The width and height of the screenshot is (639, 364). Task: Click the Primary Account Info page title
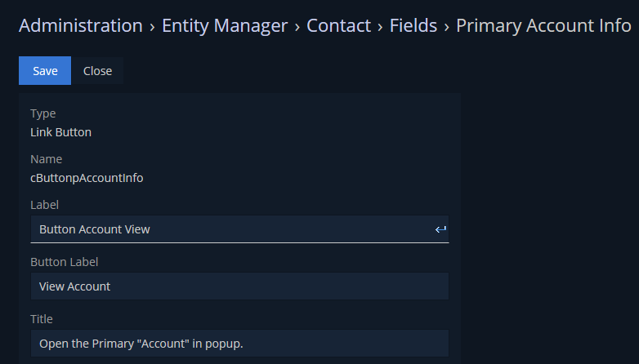click(543, 25)
